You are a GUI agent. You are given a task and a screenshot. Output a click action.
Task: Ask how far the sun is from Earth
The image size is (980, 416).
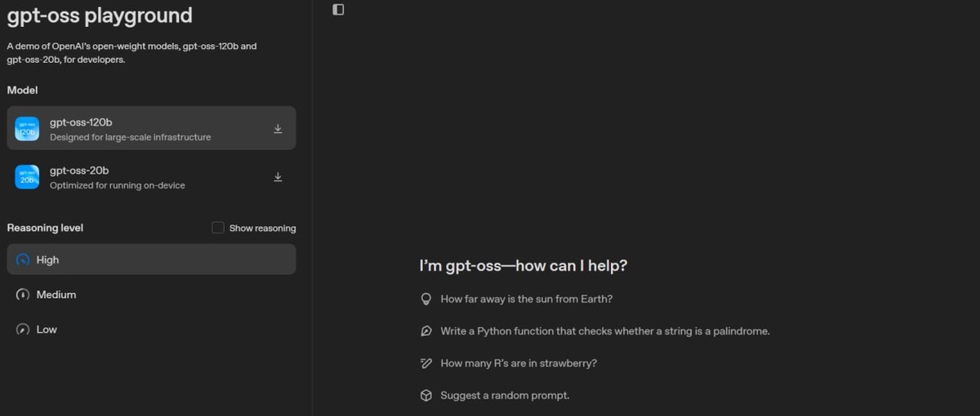526,299
